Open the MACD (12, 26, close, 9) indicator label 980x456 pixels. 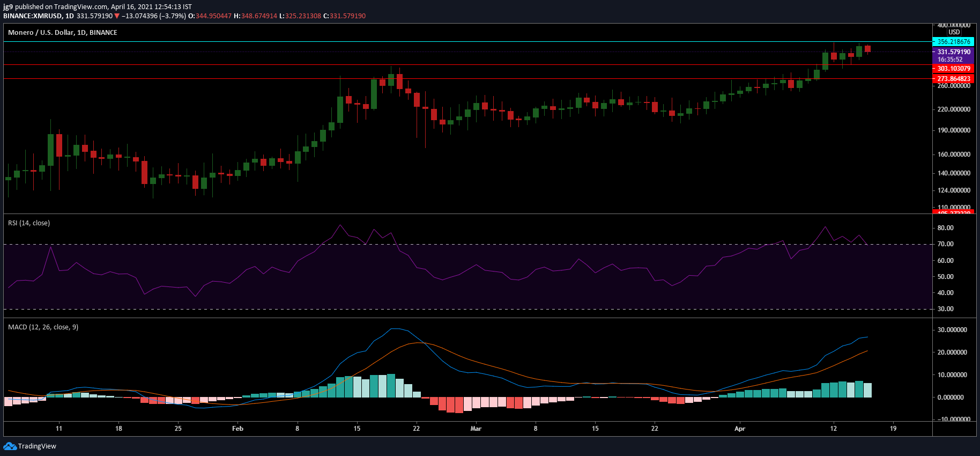click(x=43, y=327)
